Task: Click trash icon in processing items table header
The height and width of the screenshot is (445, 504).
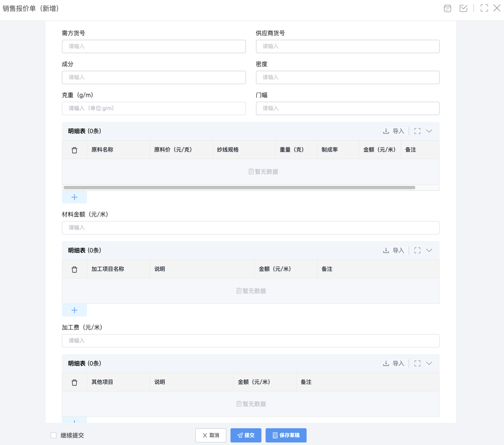Action: point(74,269)
